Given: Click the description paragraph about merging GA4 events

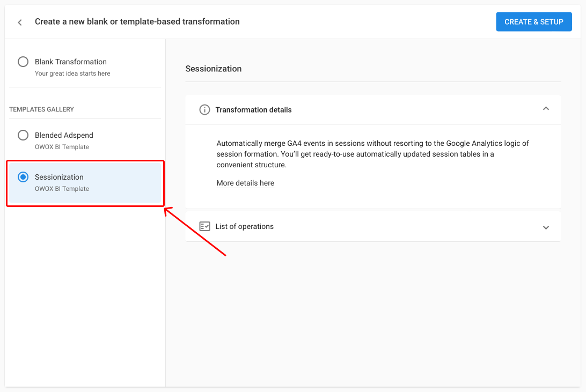Looking at the screenshot, I should click(x=372, y=154).
